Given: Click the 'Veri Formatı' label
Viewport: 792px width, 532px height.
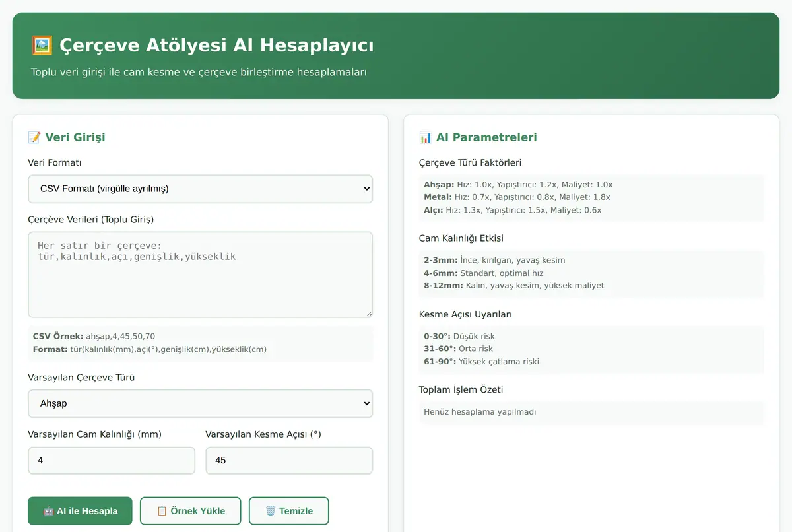Looking at the screenshot, I should coord(55,162).
